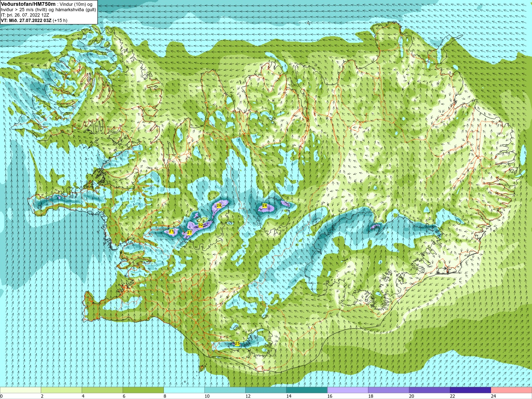Click the yellow 28 gust label
532x399 pixels.
point(219,205)
